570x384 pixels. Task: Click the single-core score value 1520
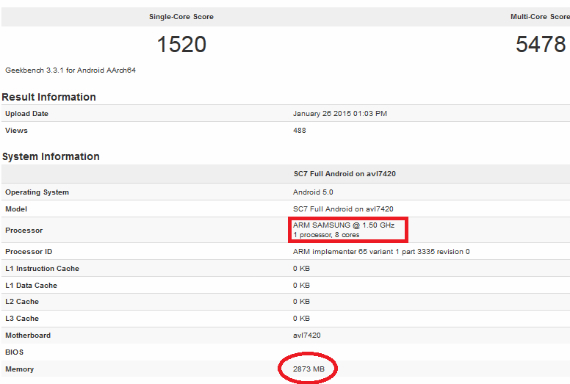click(x=181, y=44)
